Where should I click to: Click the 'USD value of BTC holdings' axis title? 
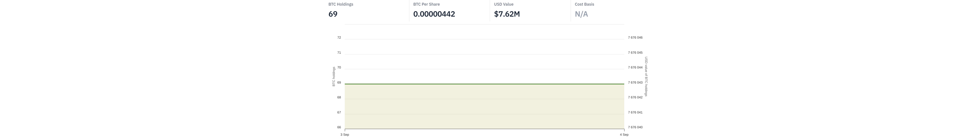(x=646, y=77)
